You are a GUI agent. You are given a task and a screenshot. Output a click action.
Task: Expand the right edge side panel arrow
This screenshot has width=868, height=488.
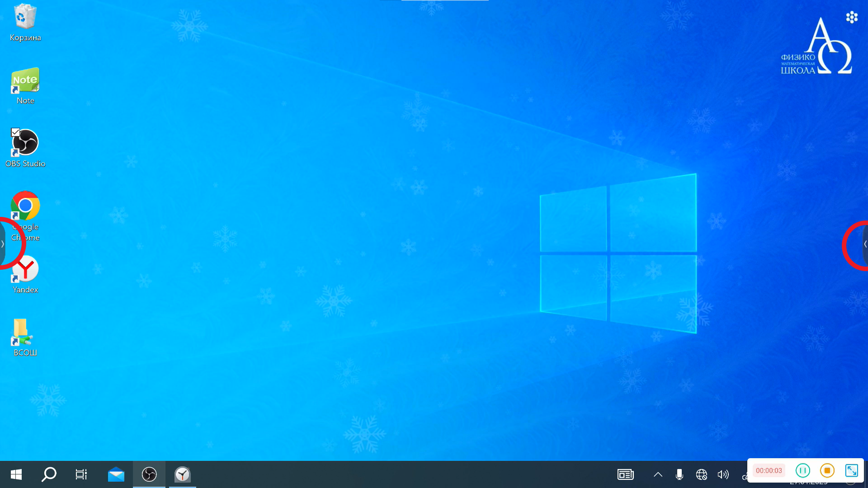click(x=865, y=244)
